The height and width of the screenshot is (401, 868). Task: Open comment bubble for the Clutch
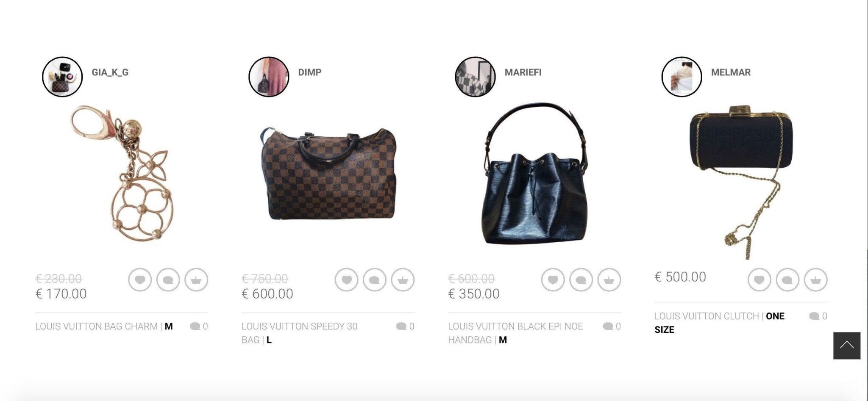coord(787,280)
